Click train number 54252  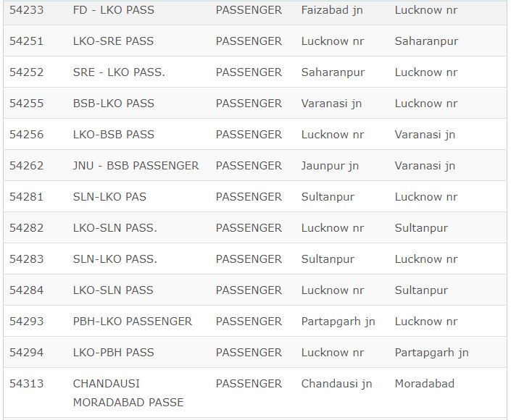point(26,72)
